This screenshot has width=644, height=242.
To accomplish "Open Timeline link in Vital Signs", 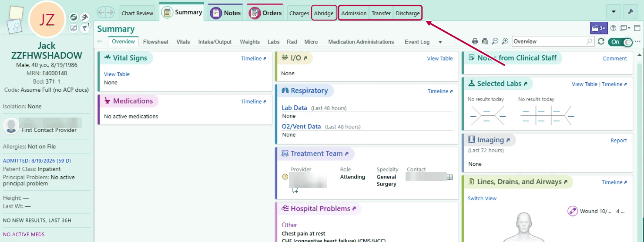I will [x=253, y=58].
